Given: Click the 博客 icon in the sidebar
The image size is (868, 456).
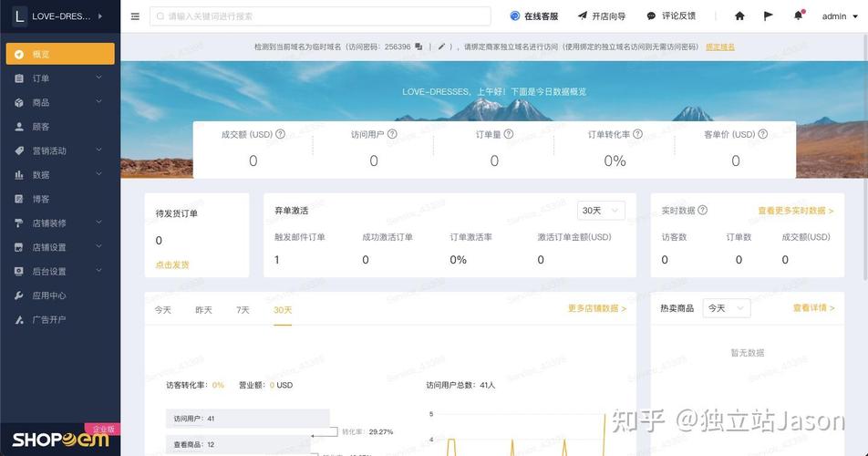Looking at the screenshot, I should (x=19, y=199).
